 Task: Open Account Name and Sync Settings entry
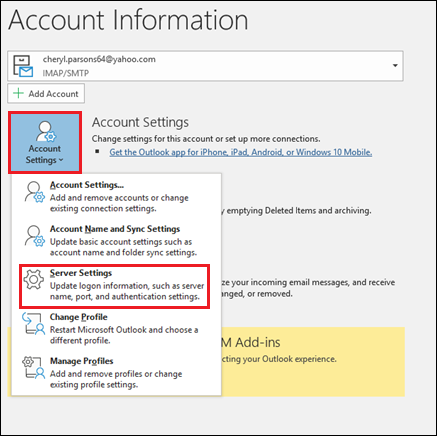coord(116,240)
